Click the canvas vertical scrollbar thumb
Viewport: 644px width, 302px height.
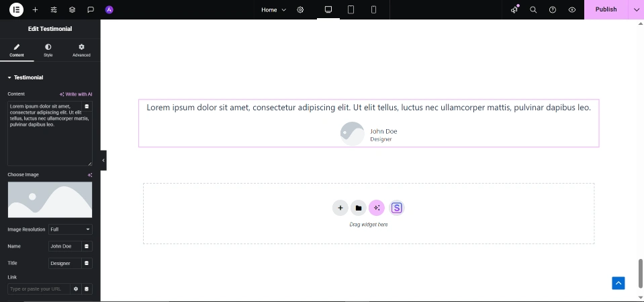(640, 274)
